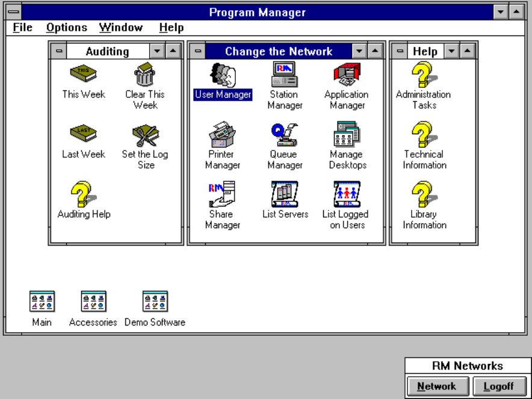Select the Queue Manager icon

click(x=284, y=134)
